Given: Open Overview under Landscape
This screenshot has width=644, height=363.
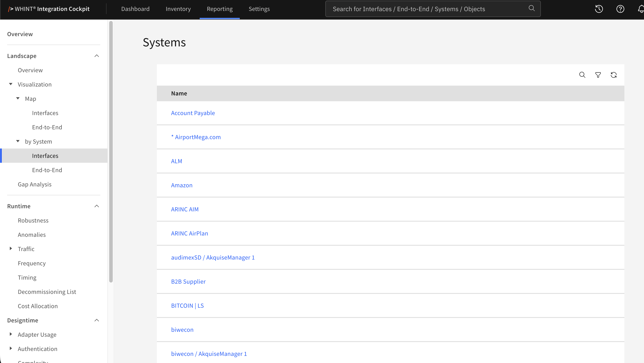Looking at the screenshot, I should (30, 70).
